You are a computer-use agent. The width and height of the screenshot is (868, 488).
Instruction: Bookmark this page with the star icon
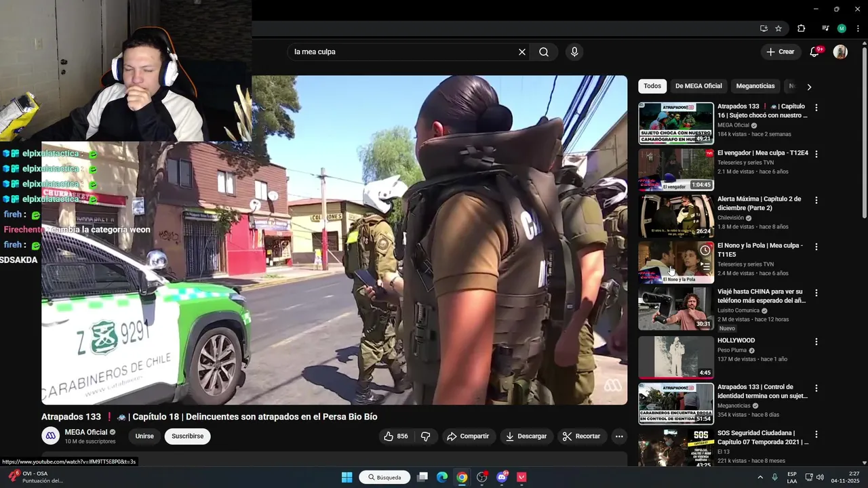coord(778,28)
